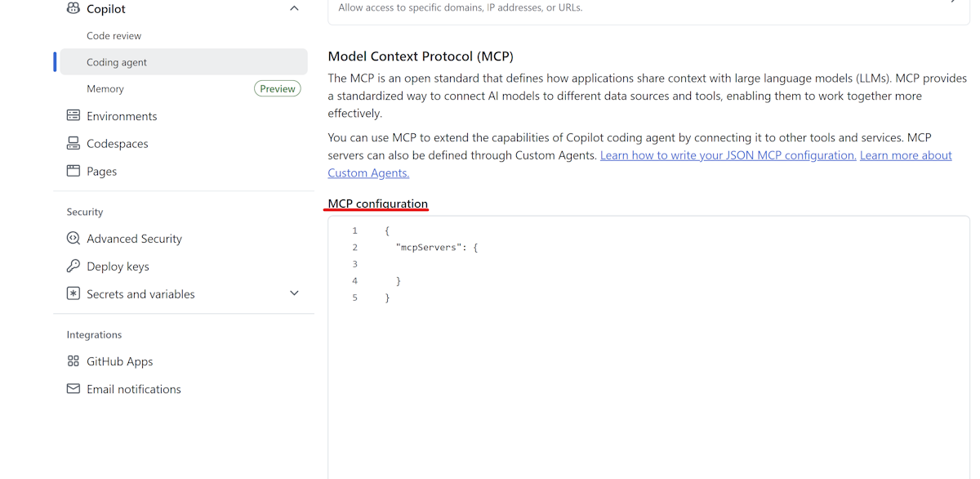Click the Secrets and variables asterisk icon
The height and width of the screenshot is (479, 980).
(73, 294)
